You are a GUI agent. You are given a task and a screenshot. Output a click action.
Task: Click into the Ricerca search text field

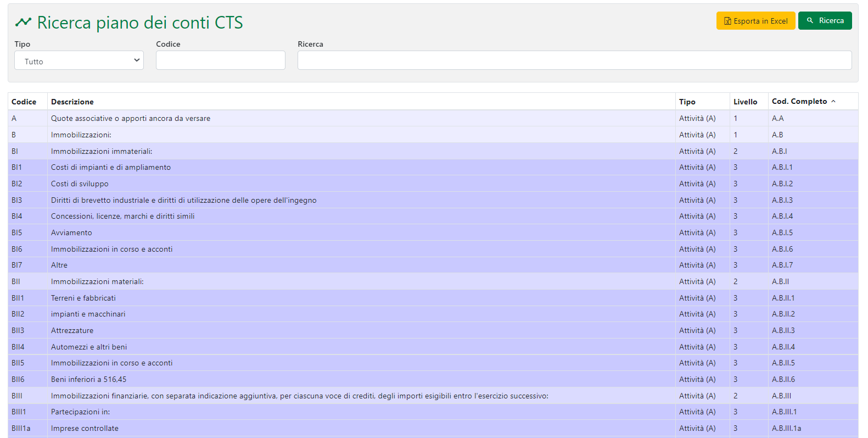(574, 60)
